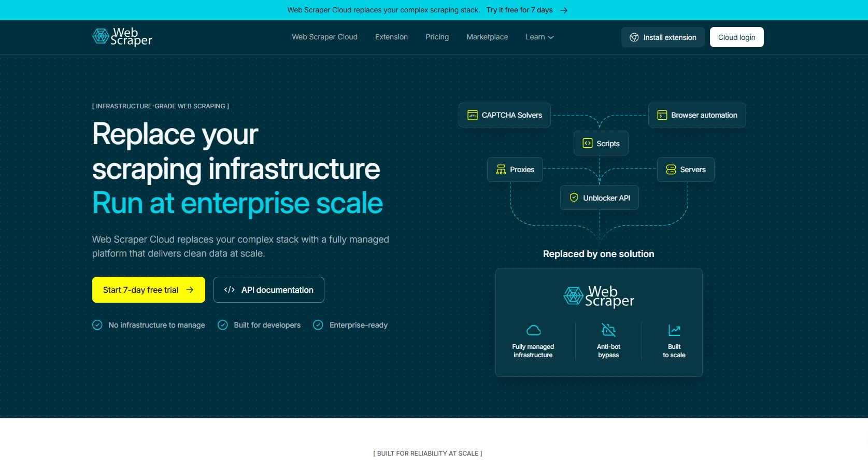Click the Servers stack icon
868x467 pixels.
pyautogui.click(x=671, y=169)
